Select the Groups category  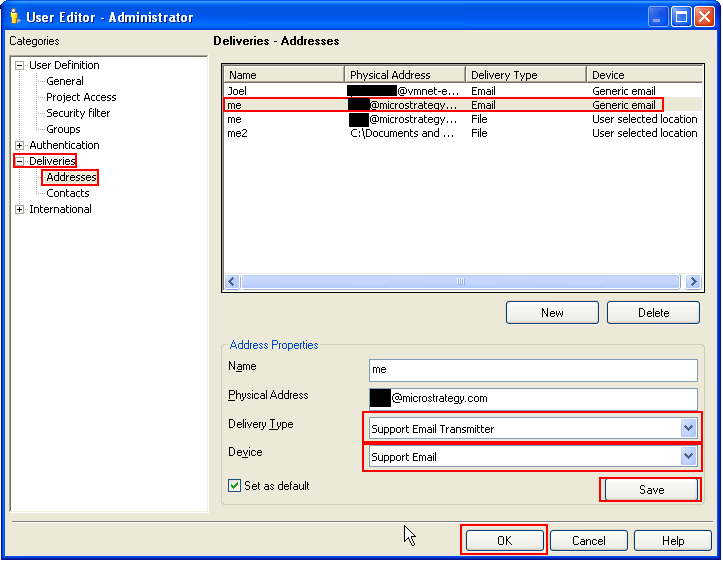point(63,130)
